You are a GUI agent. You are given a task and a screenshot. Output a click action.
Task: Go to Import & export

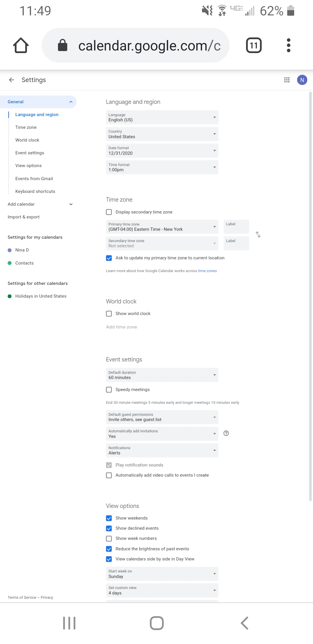coord(24,217)
